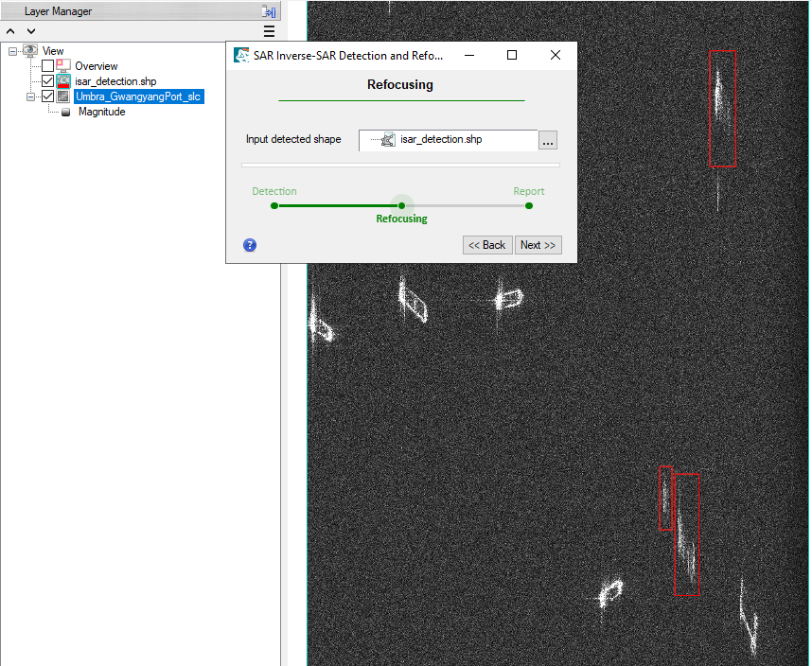Screen dimensions: 812x666
Task: Click the Magnitude band icon
Action: tap(65, 113)
